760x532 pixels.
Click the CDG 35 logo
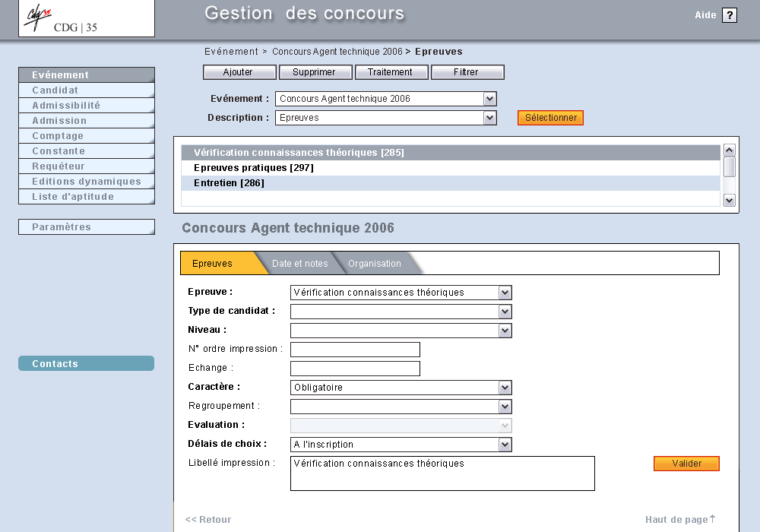[87, 18]
